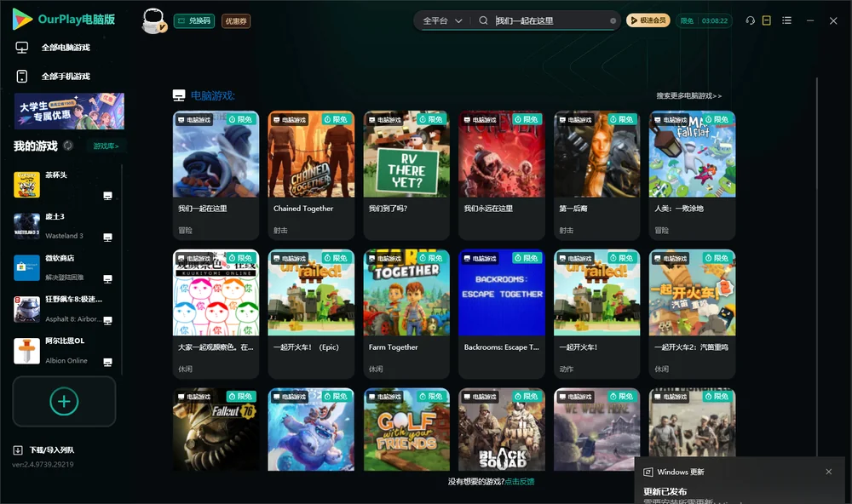Open the 优惠券 coupon button
Viewport: 852px width, 504px height.
pyautogui.click(x=236, y=21)
